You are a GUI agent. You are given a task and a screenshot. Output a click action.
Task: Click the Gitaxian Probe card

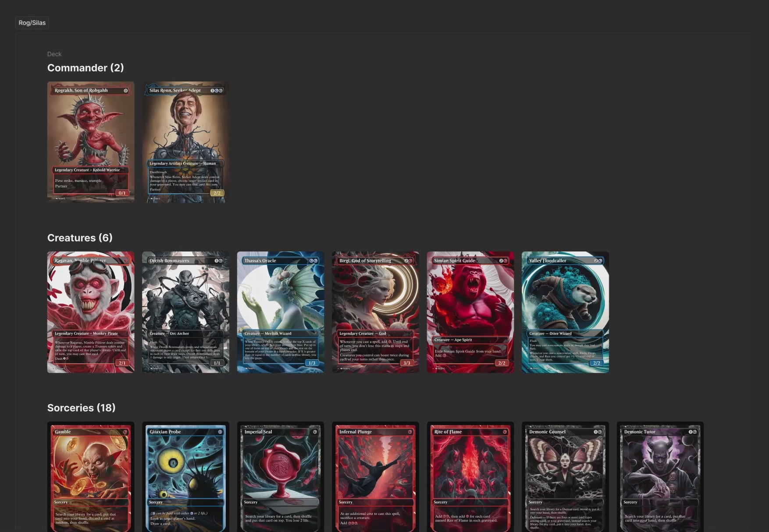(x=185, y=477)
